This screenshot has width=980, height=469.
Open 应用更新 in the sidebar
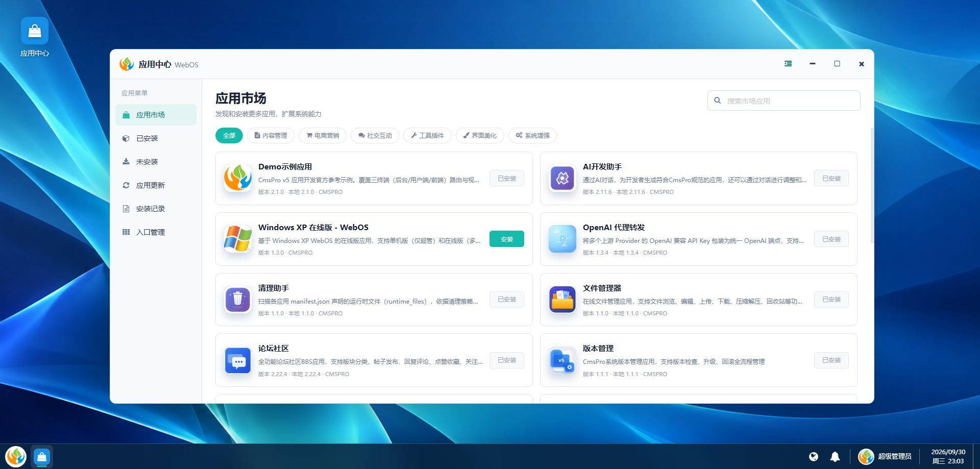[156, 185]
